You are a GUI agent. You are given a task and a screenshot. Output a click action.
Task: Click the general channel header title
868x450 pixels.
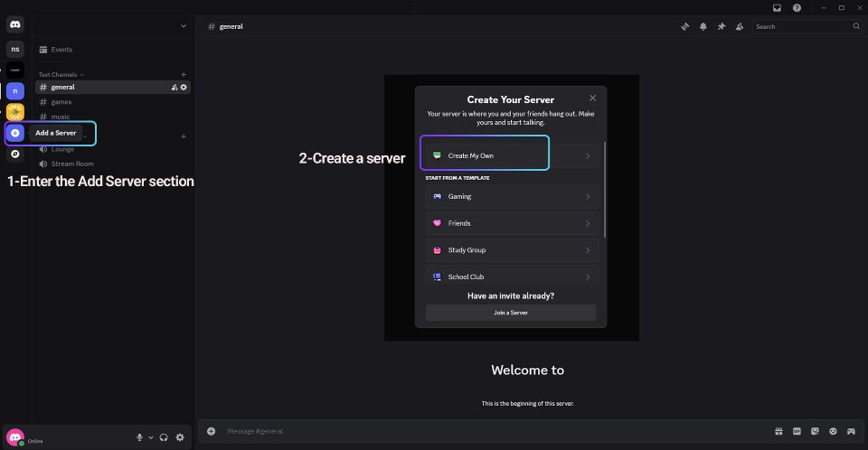click(x=231, y=26)
